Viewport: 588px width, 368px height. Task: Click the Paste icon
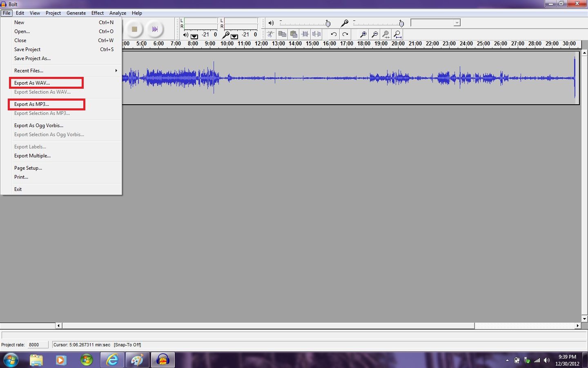[294, 34]
